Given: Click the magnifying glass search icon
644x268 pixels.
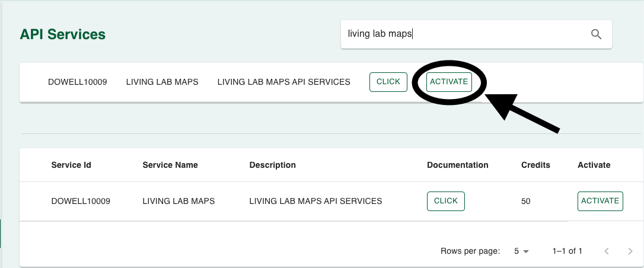Looking at the screenshot, I should point(596,34).
